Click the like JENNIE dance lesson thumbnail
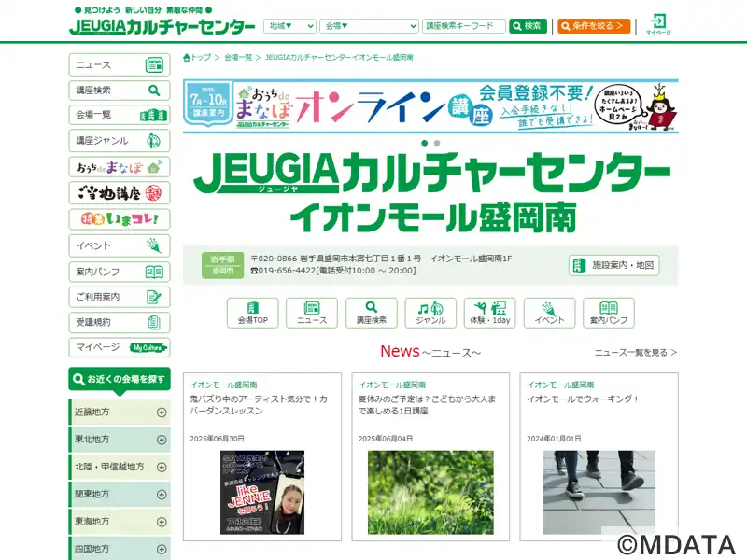 pyautogui.click(x=262, y=493)
